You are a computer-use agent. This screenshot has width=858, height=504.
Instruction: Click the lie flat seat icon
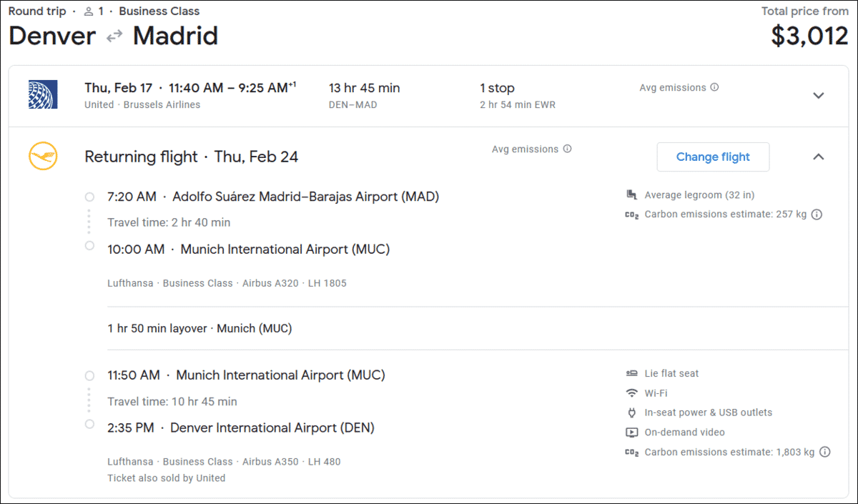pyautogui.click(x=631, y=373)
